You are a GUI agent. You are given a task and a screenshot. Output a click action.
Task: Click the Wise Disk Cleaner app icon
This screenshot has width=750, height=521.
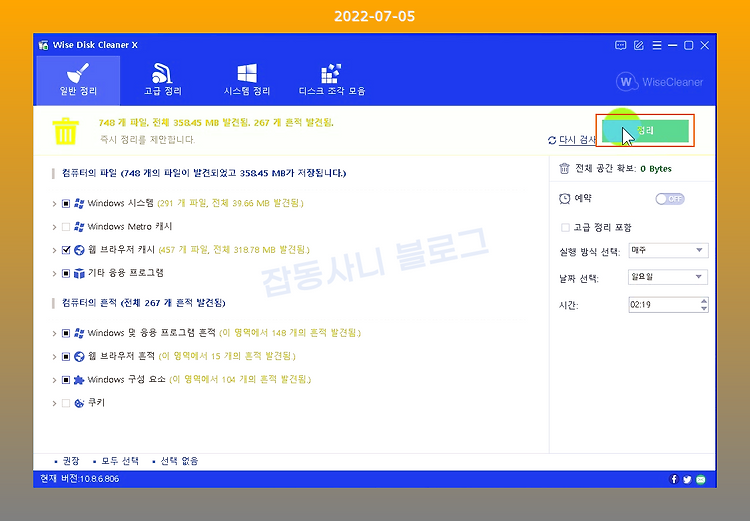pyautogui.click(x=44, y=45)
